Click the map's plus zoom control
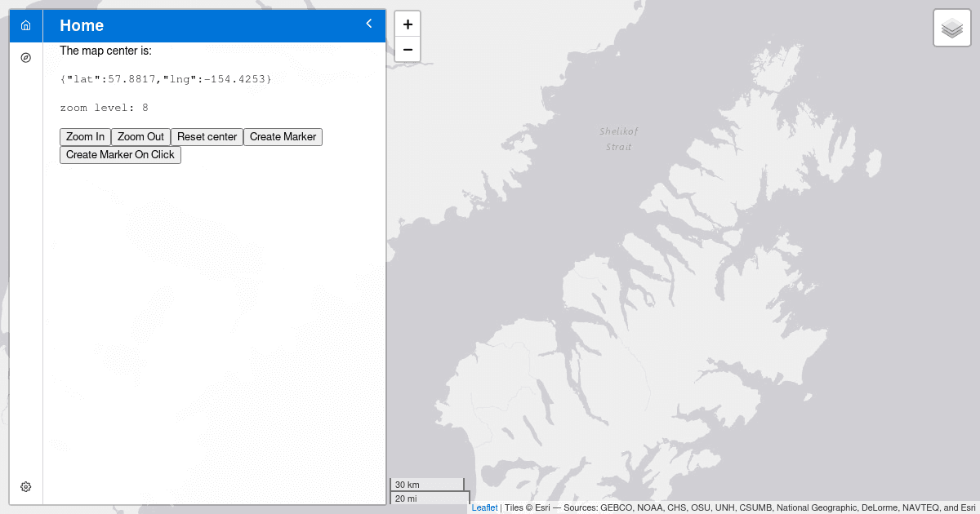Screen dimensions: 980x514 408,24
